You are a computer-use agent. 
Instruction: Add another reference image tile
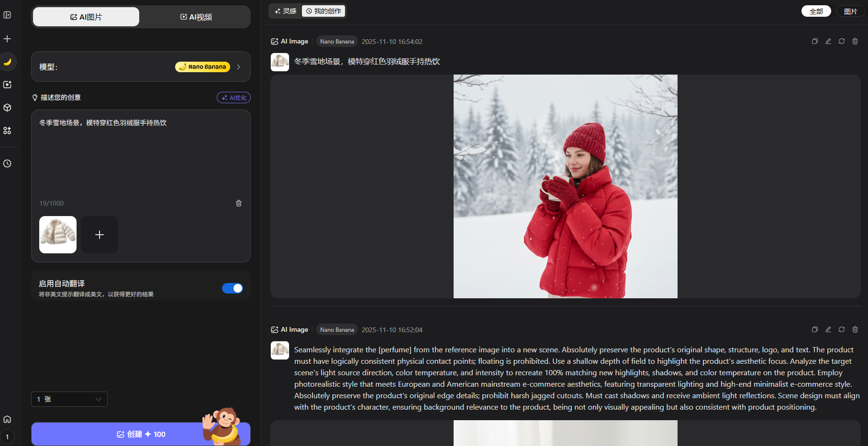(100, 235)
